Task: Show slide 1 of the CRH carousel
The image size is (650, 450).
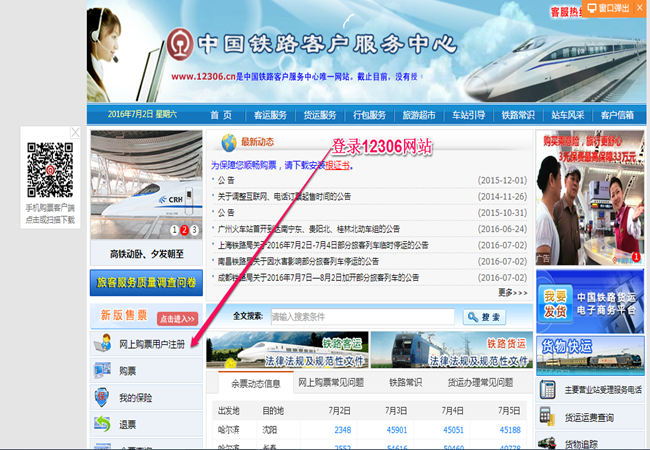Action: click(x=175, y=230)
